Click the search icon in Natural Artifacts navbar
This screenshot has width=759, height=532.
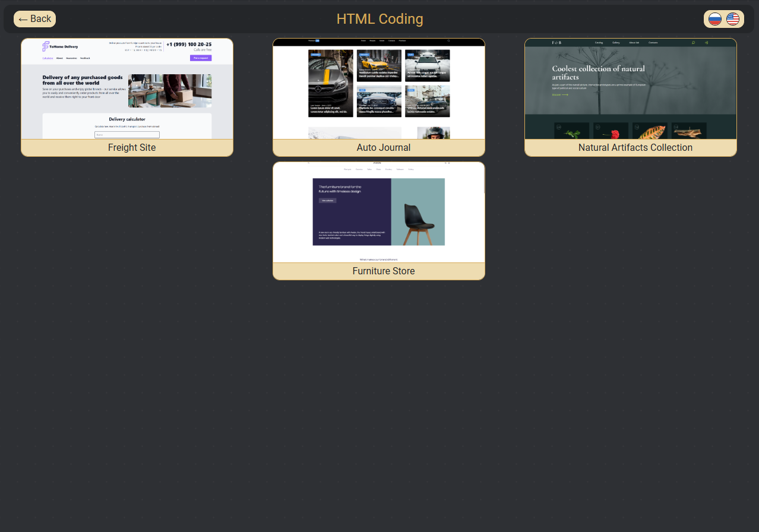coord(694,43)
